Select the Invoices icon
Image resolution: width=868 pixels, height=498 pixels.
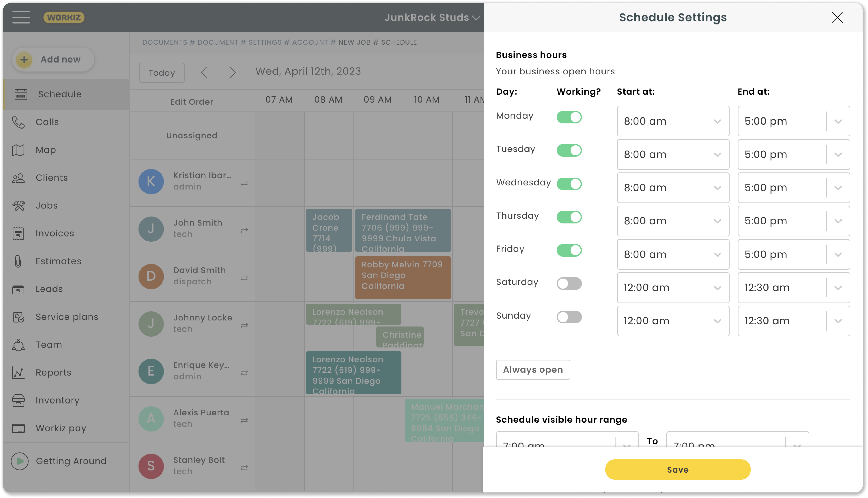[x=18, y=233]
